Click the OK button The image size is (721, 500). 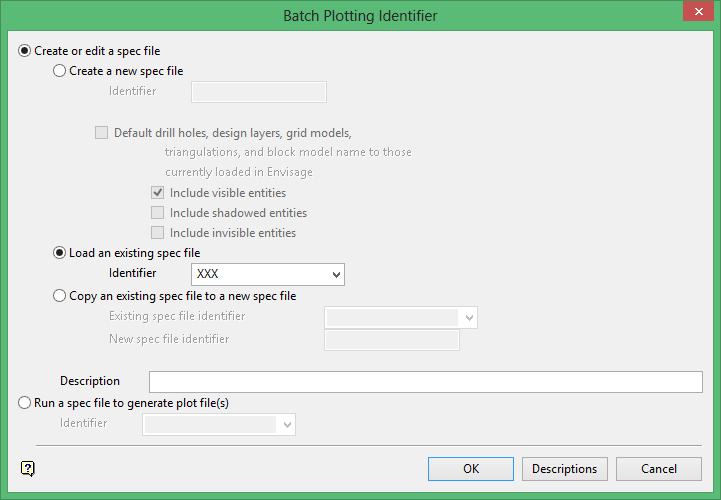471,469
